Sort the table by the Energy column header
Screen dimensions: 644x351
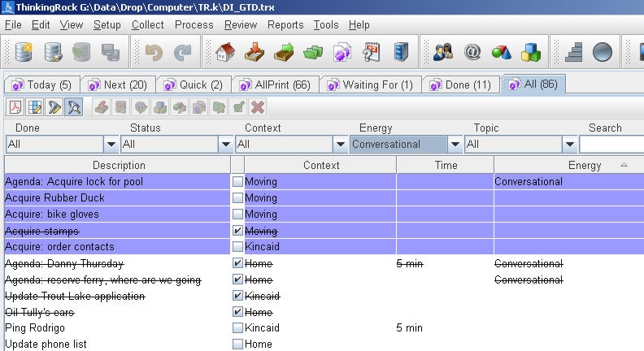point(584,165)
